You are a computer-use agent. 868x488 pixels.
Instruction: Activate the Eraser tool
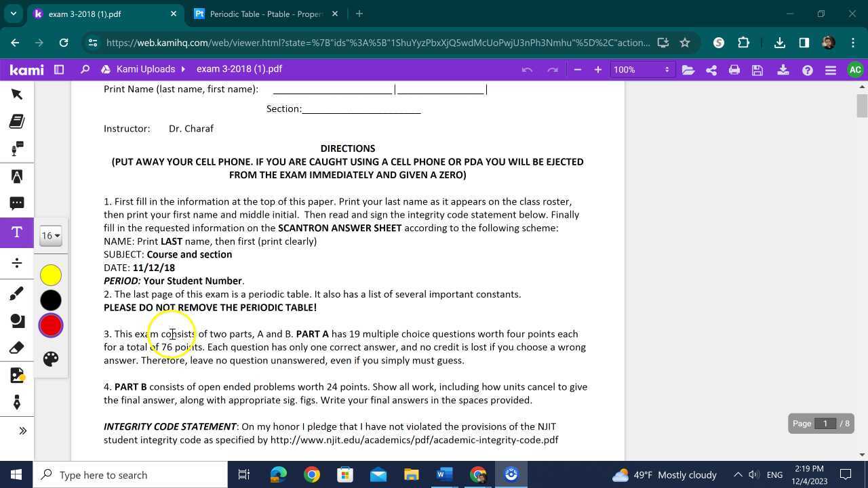pos(17,347)
